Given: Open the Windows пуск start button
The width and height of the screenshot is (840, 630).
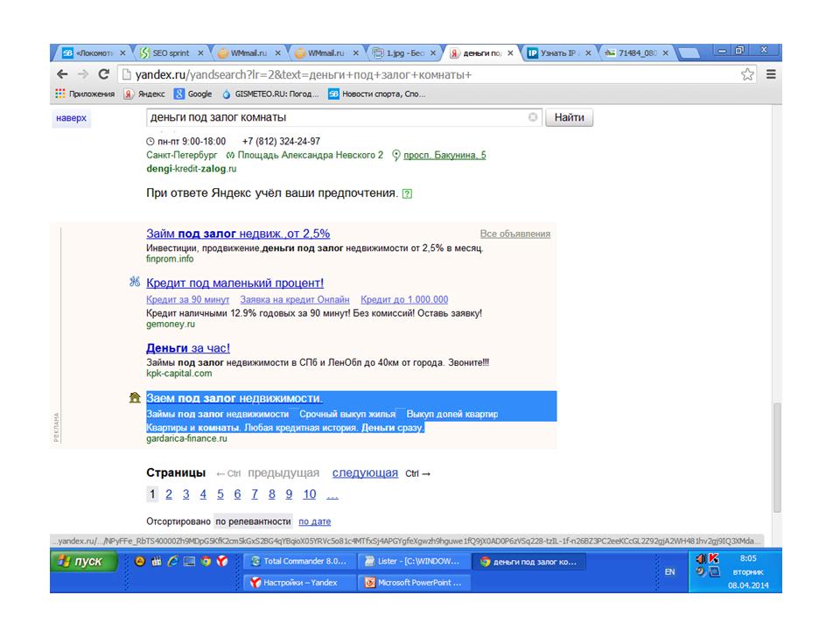Looking at the screenshot, I should coord(84,562).
